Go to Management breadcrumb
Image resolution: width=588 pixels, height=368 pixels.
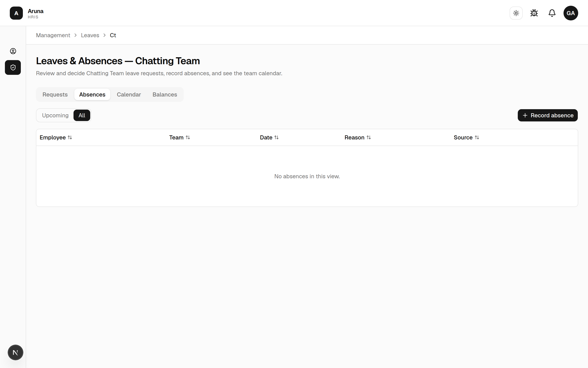pos(53,35)
